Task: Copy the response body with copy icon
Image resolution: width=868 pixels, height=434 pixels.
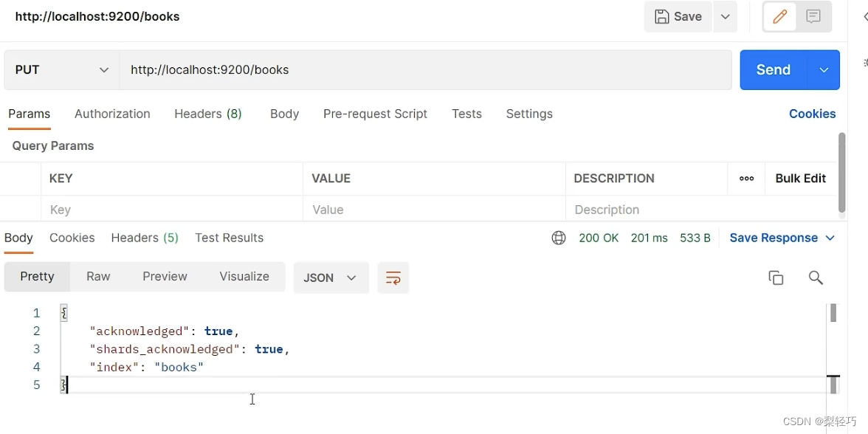Action: 776,278
